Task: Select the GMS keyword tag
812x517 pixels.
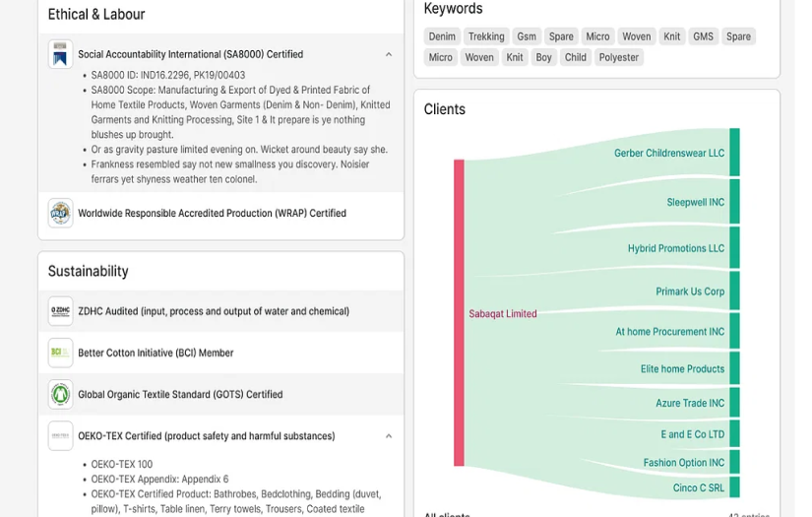Action: pos(703,36)
